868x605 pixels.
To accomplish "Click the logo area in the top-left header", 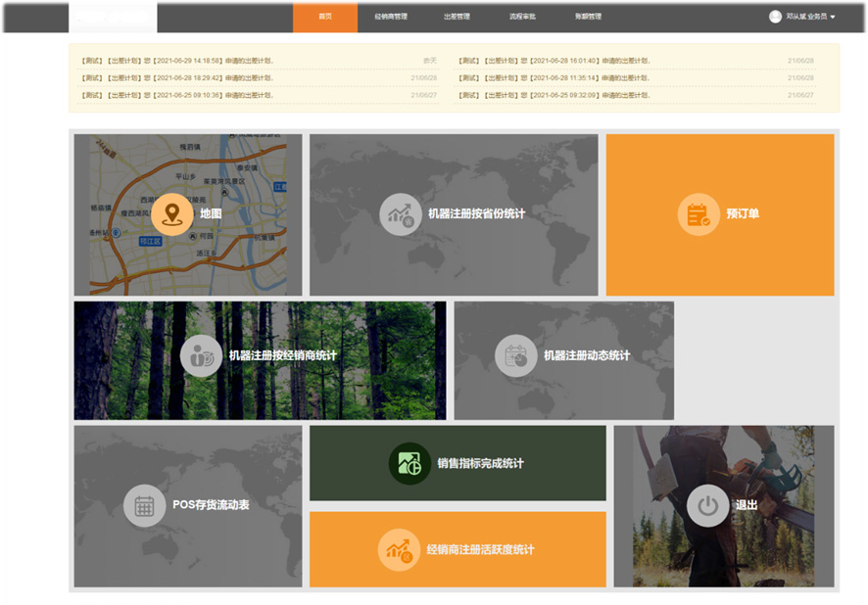I will pos(113,17).
